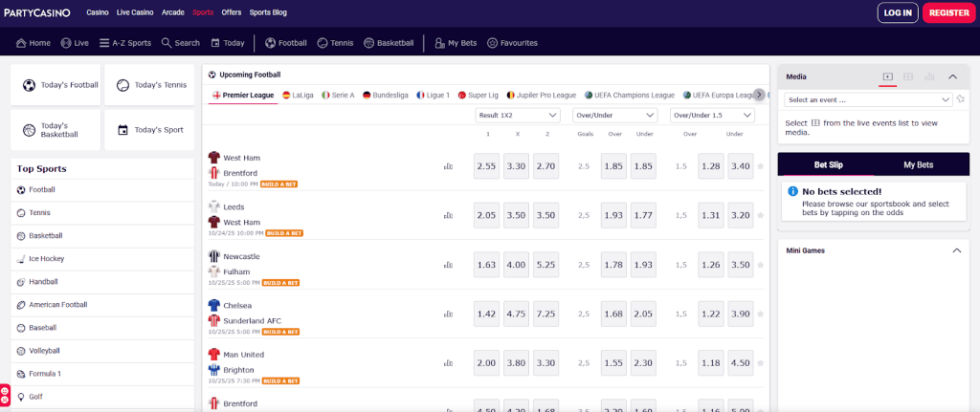Open the Select an event dropdown
The width and height of the screenshot is (980, 412).
tap(868, 99)
